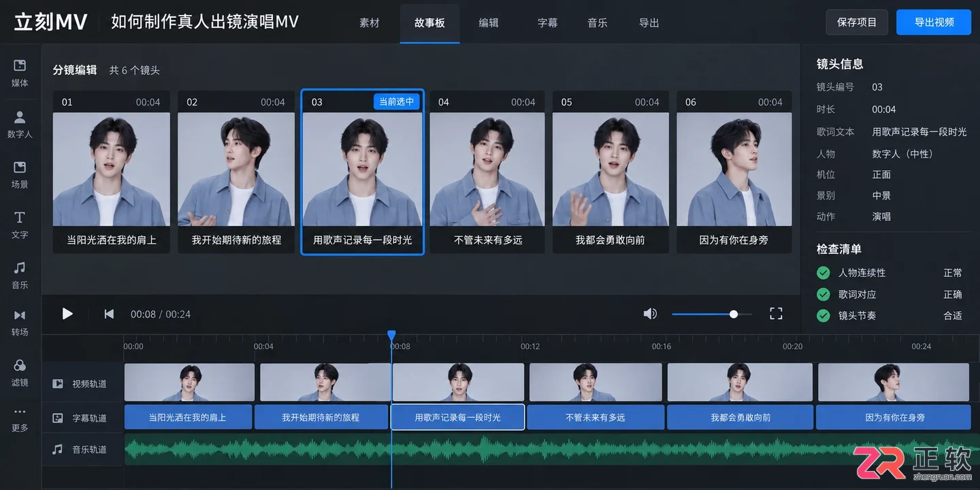Switch to the 素材 tab
This screenshot has width=980, height=490.
tap(370, 22)
